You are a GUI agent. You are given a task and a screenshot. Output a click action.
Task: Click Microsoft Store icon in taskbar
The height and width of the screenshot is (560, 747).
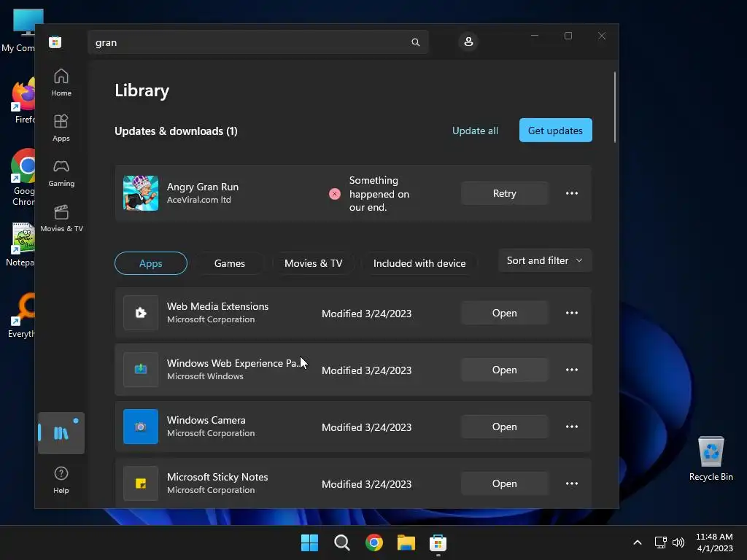pyautogui.click(x=438, y=542)
